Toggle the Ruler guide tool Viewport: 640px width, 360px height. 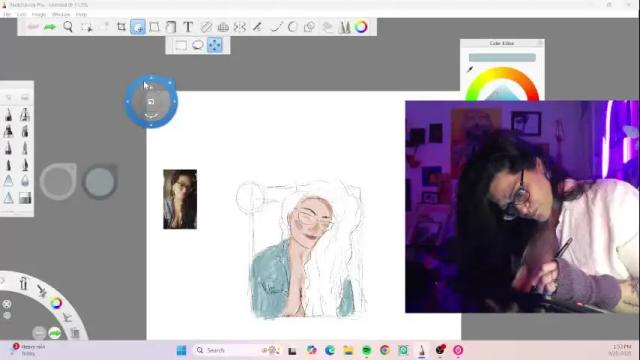click(206, 27)
